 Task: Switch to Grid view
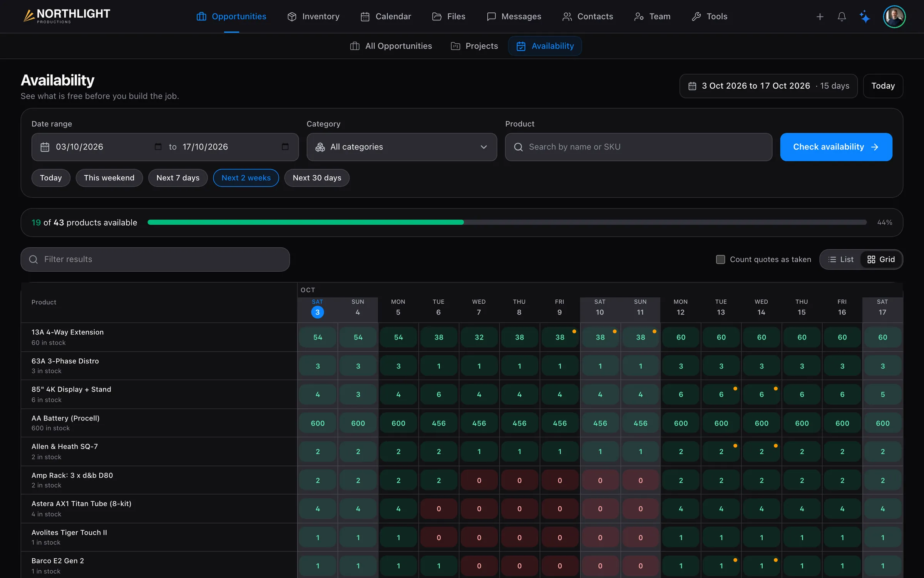tap(881, 259)
